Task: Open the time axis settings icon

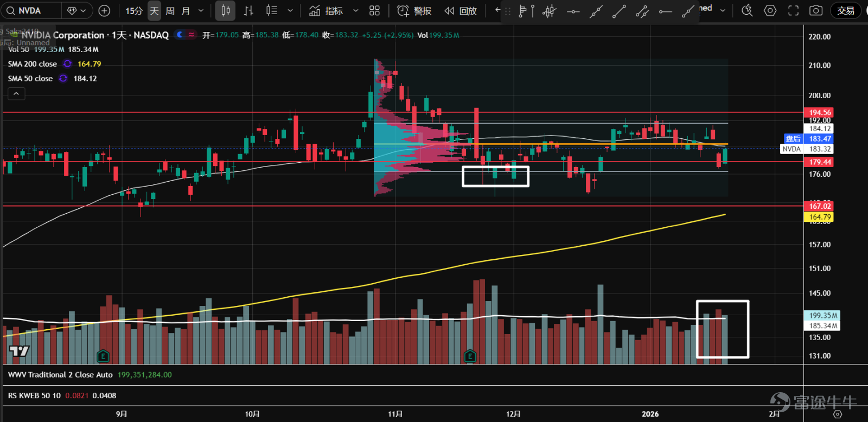Action: 838,414
